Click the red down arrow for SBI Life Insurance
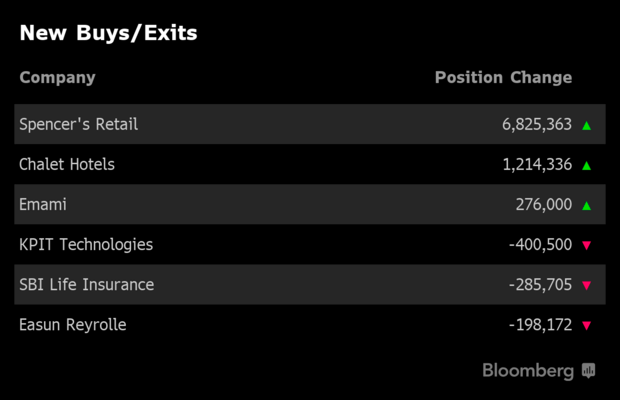Viewport: 620px width, 400px height. 587,286
